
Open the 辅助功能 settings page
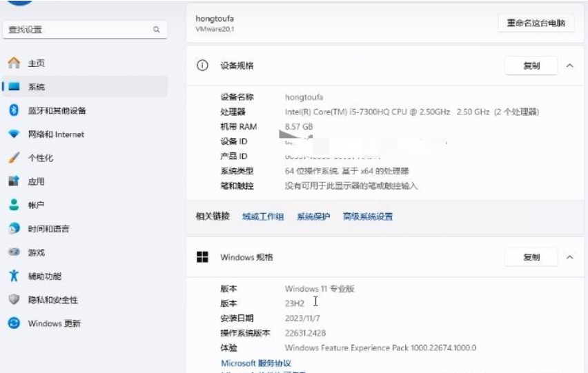[45, 276]
